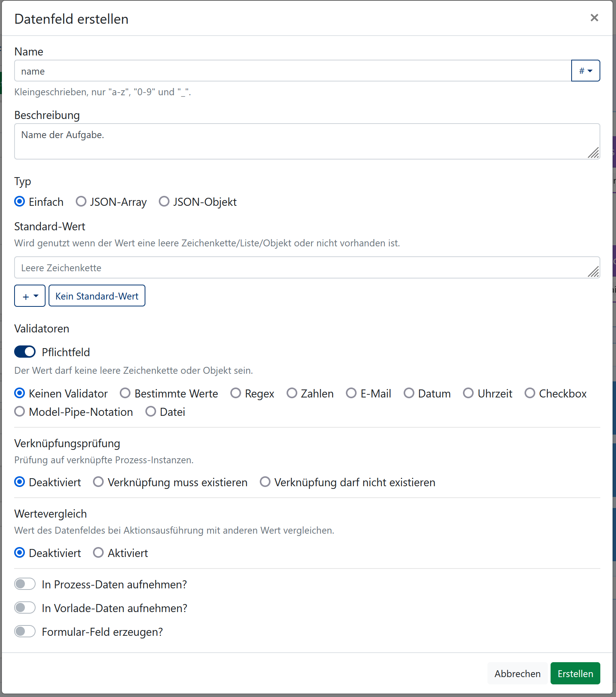
Task: Choose Verknüpfung muss existieren
Action: (98, 482)
